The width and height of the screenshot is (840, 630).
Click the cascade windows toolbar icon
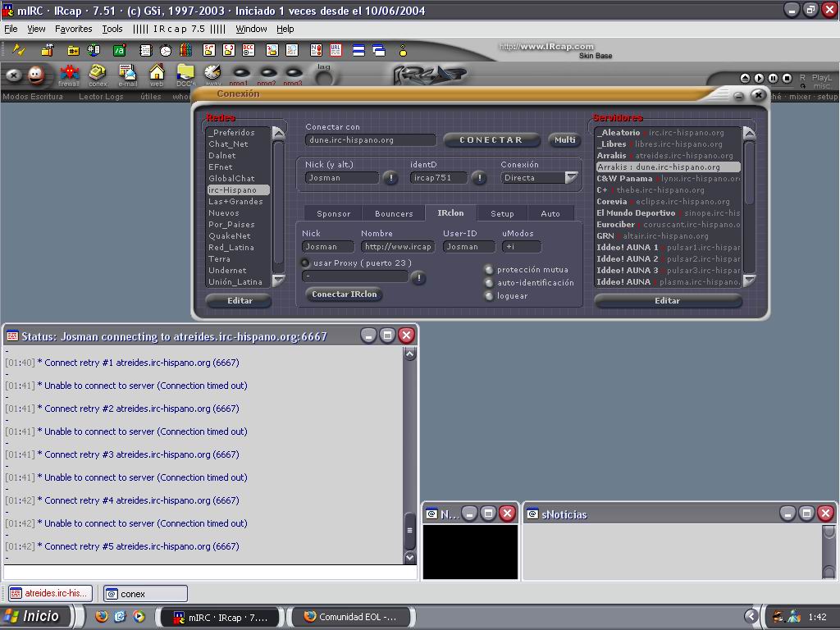tap(379, 50)
